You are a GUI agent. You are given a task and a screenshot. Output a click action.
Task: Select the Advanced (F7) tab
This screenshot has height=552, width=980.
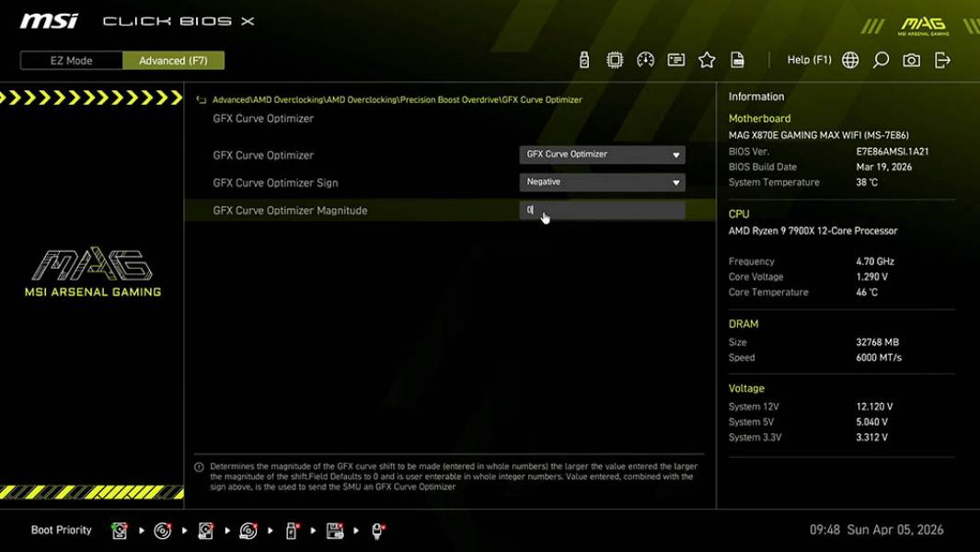[x=173, y=60]
